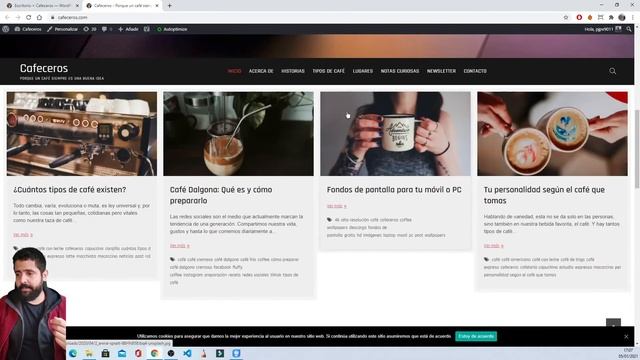Open Historias in site navigation

293,71
